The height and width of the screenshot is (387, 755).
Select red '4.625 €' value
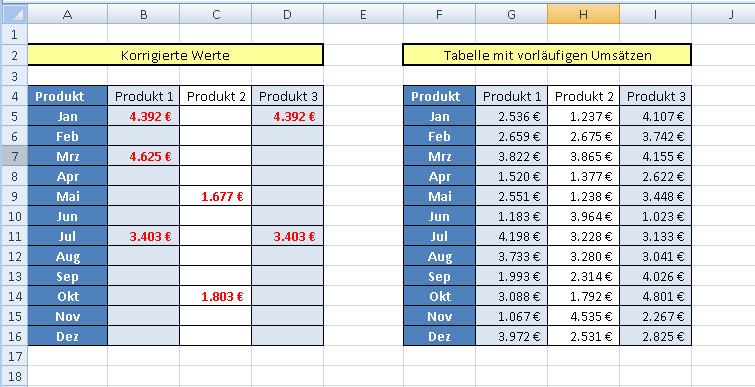tap(143, 156)
